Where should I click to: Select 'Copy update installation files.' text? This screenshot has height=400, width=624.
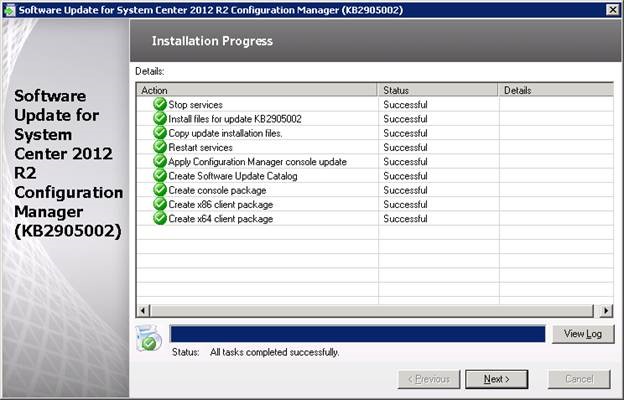(x=225, y=133)
